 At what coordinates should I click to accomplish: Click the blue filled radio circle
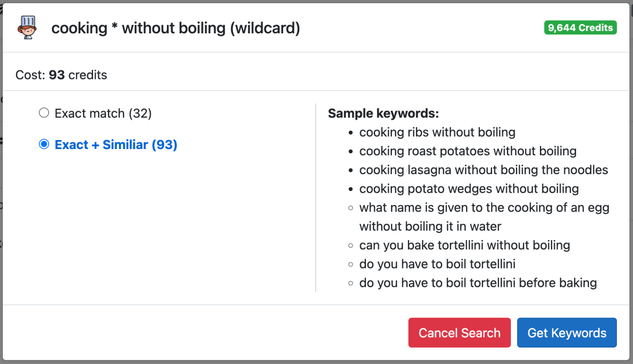click(x=44, y=144)
